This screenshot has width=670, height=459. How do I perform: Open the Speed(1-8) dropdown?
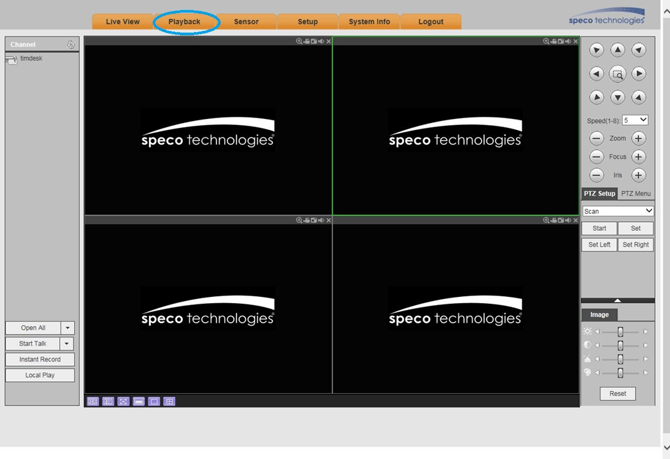635,121
